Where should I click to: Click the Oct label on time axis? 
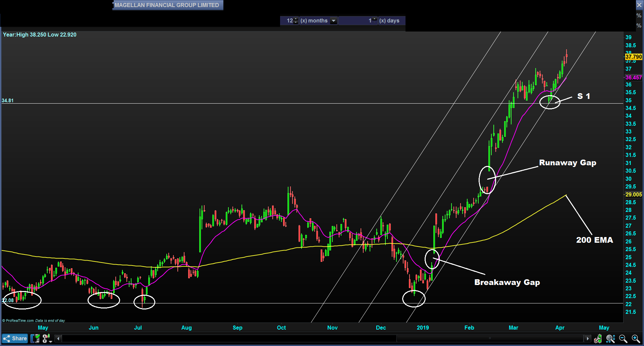pos(281,328)
